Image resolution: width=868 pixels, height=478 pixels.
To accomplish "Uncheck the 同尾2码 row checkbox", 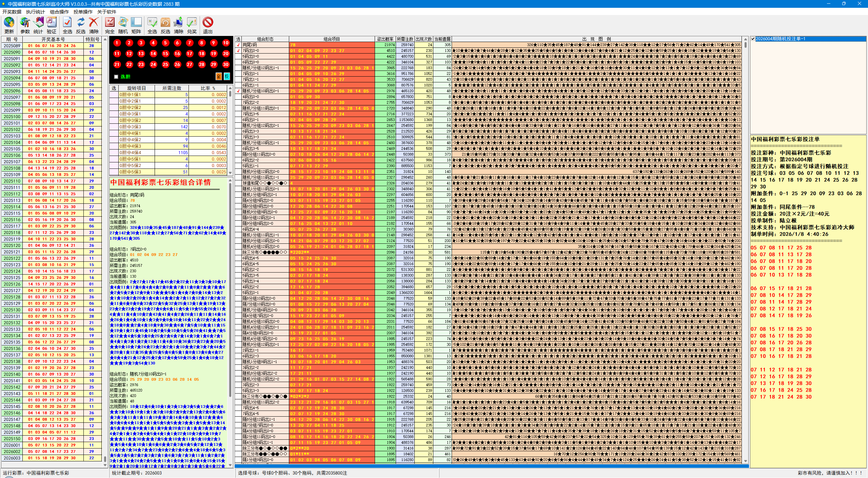I will click(x=238, y=45).
